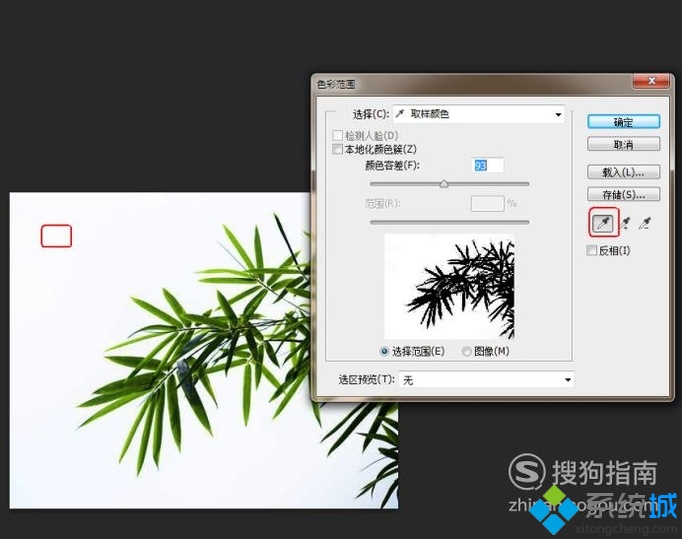
Task: Click the 颜色容差 fuzziness slider handle
Action: pyautogui.click(x=444, y=184)
